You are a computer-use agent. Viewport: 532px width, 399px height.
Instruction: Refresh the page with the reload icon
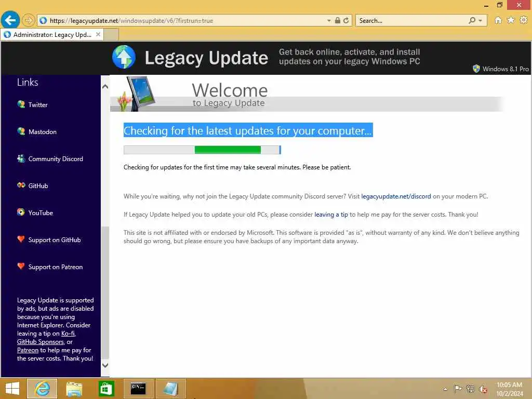click(x=346, y=20)
